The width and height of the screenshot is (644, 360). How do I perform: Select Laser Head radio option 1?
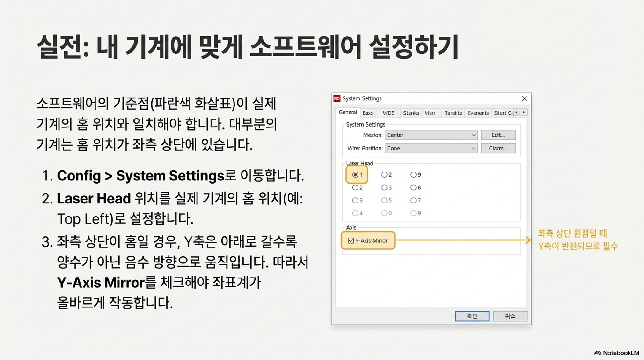(x=355, y=175)
